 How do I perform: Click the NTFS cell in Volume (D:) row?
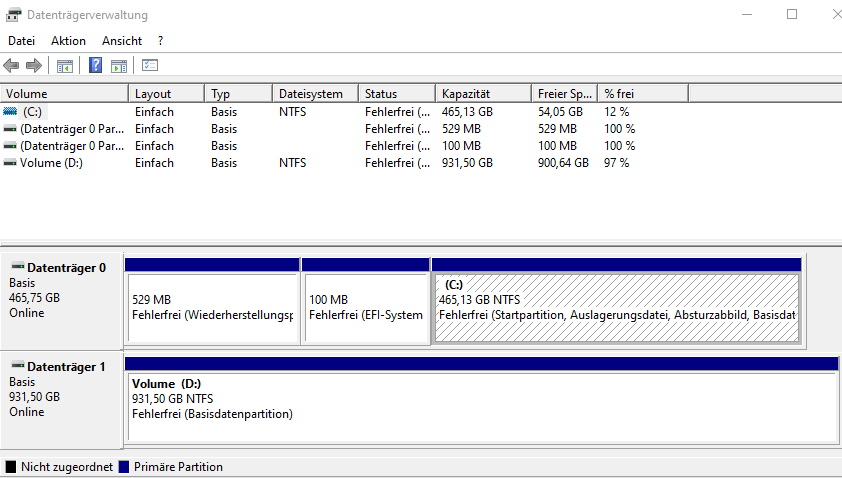pyautogui.click(x=293, y=163)
